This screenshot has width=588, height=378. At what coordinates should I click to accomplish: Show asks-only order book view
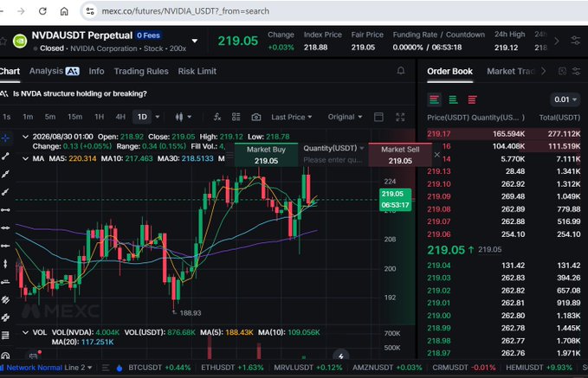472,99
